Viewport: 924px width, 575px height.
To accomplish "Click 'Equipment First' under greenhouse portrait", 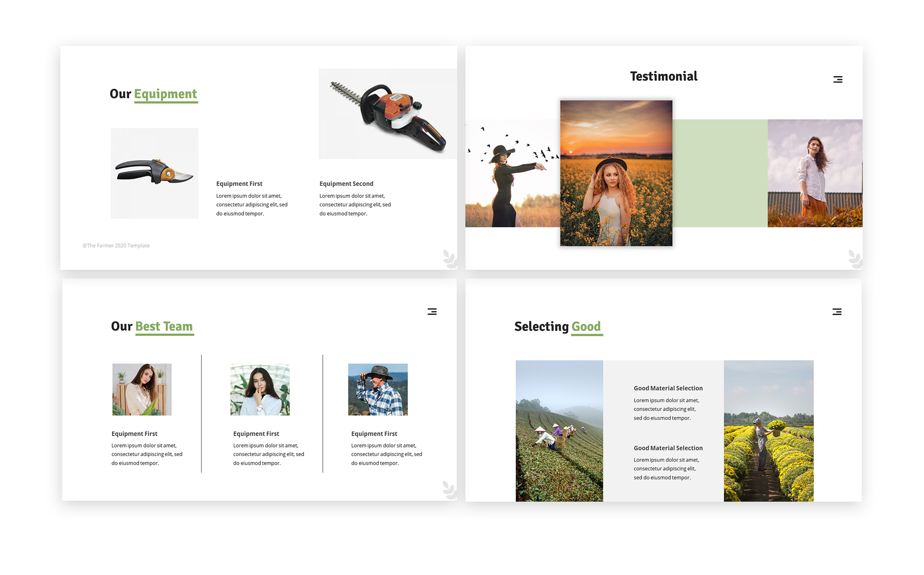I will (256, 434).
